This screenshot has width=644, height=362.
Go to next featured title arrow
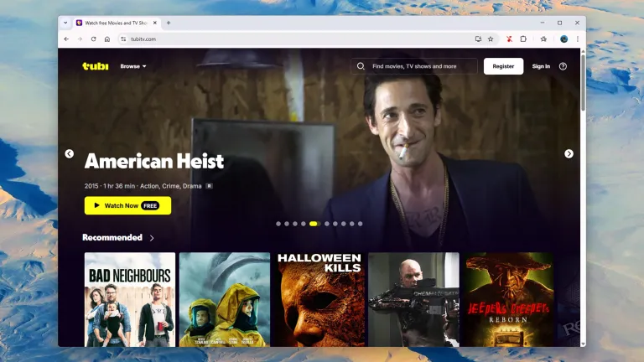point(569,153)
